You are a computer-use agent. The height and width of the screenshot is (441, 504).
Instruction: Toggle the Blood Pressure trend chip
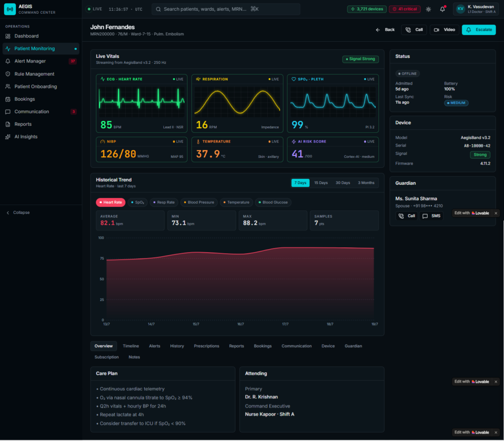tap(199, 202)
